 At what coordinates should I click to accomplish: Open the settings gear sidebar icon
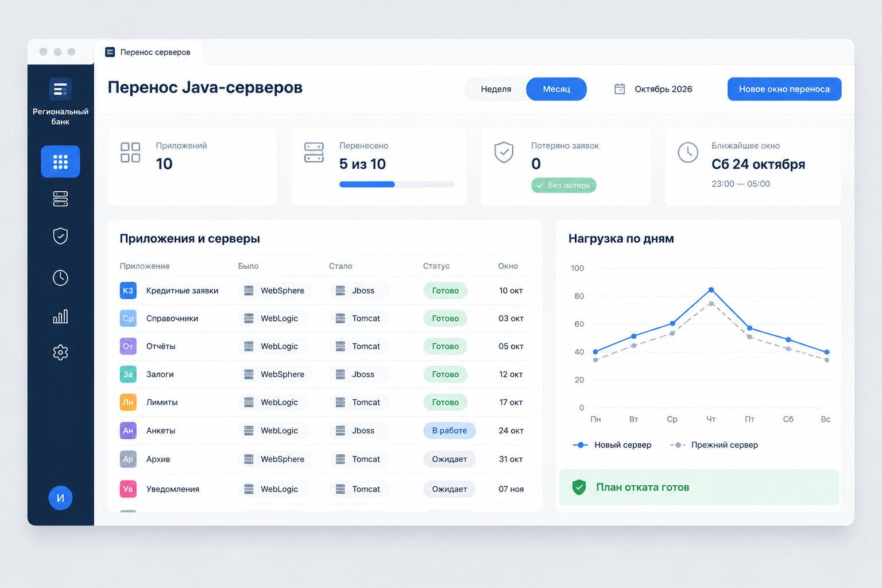coord(60,352)
